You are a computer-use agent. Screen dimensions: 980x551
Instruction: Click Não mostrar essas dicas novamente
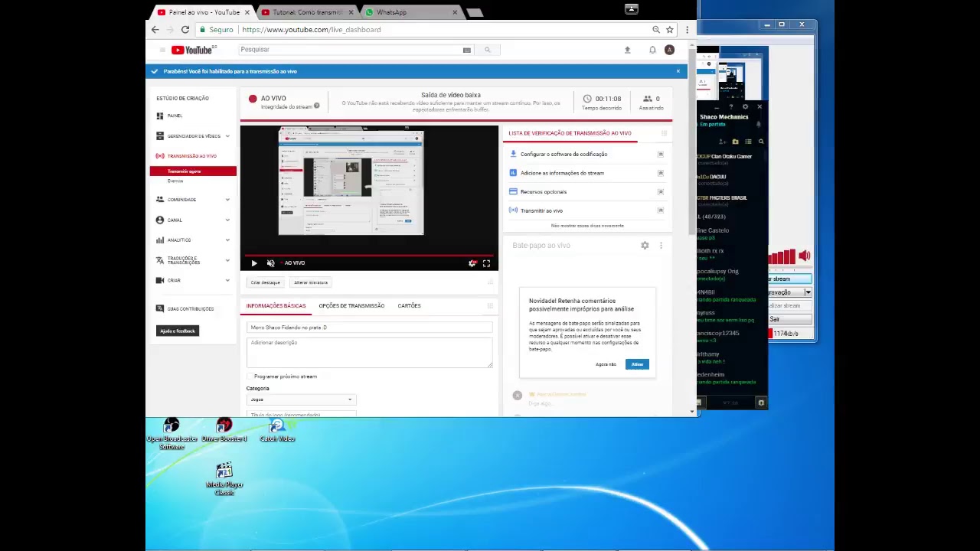[x=587, y=226]
